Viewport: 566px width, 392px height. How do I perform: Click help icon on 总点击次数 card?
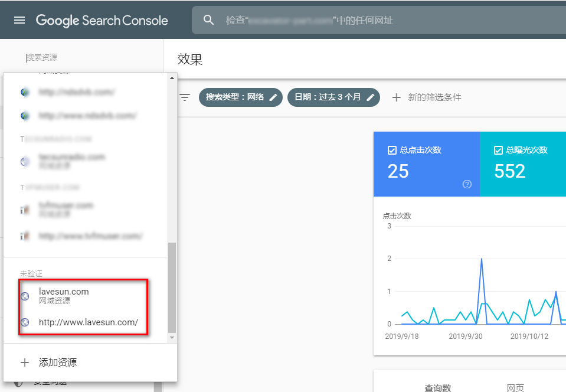tap(467, 184)
